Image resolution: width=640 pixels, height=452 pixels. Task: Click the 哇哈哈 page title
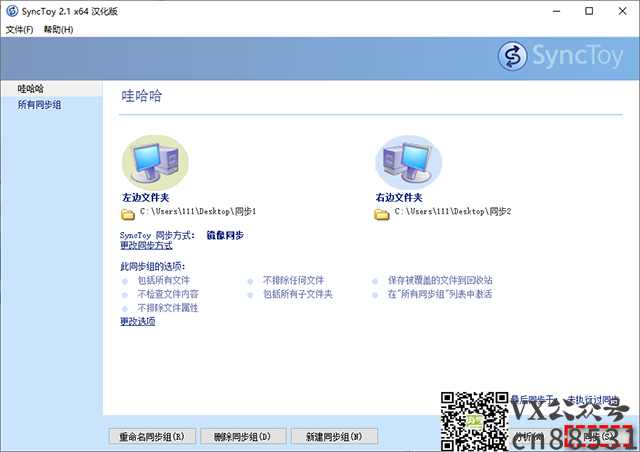(142, 96)
